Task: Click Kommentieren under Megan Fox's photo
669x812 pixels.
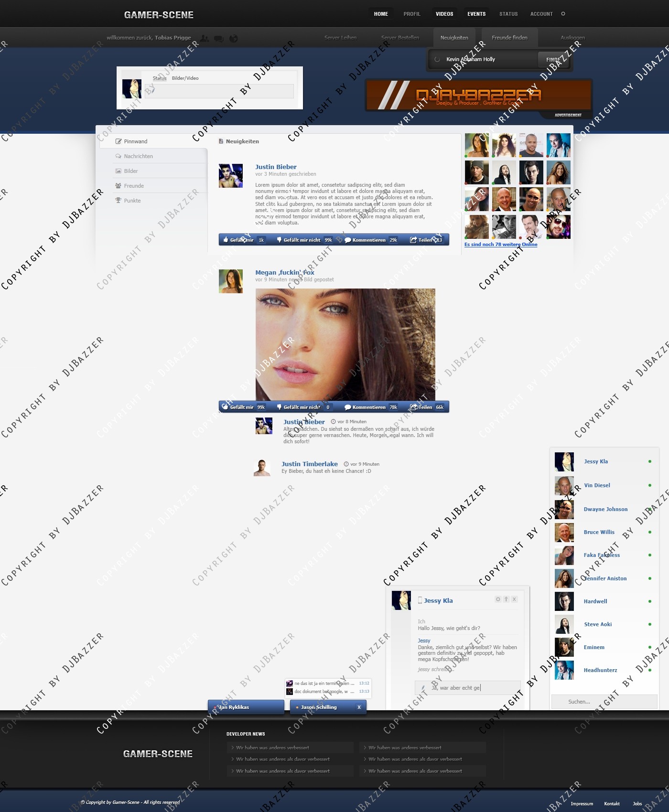Action: tap(371, 407)
